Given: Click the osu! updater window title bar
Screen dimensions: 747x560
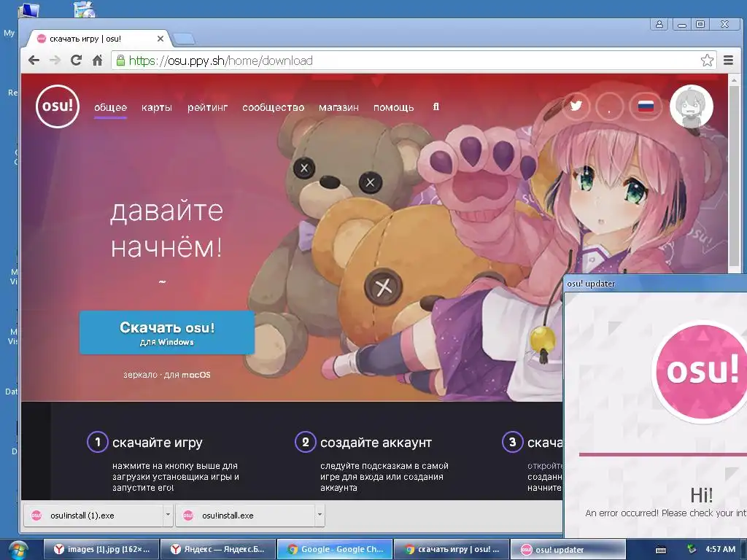Looking at the screenshot, I should (656, 284).
